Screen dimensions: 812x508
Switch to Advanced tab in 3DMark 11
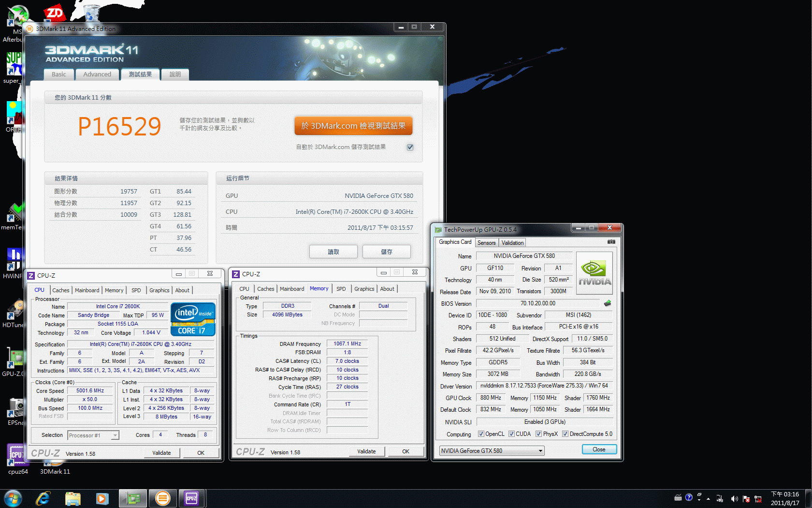coord(97,75)
